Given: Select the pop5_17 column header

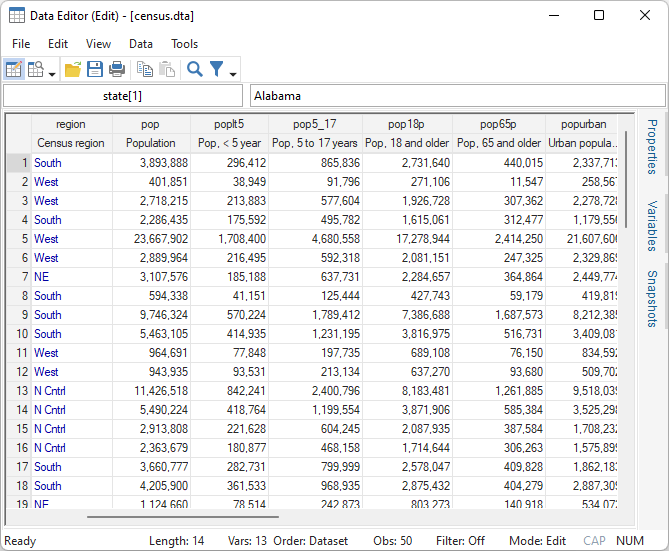Looking at the screenshot, I should (x=315, y=124).
